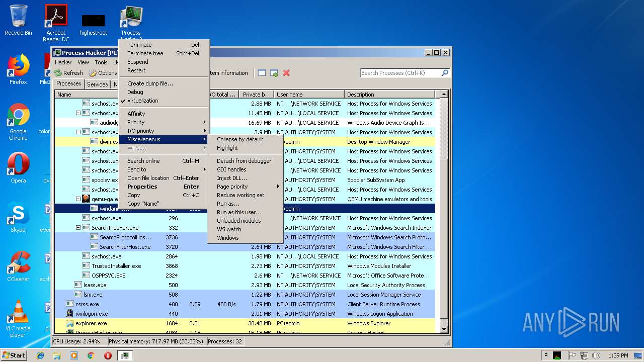Choose Suspend from the context menu
The height and width of the screenshot is (362, 644).
tap(164, 62)
